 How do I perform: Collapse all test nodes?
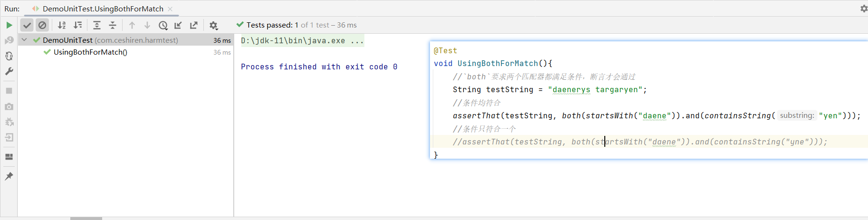tap(113, 25)
